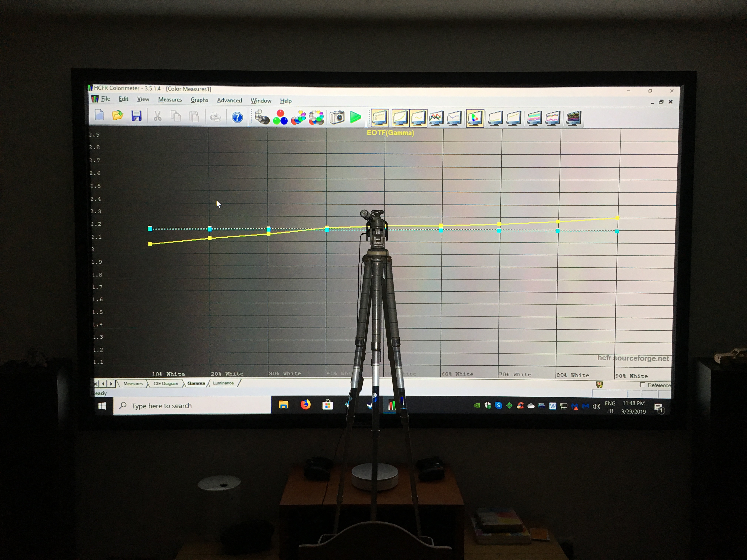Image resolution: width=747 pixels, height=560 pixels.
Task: Switch to the CIE Diagram tab
Action: pyautogui.click(x=165, y=384)
